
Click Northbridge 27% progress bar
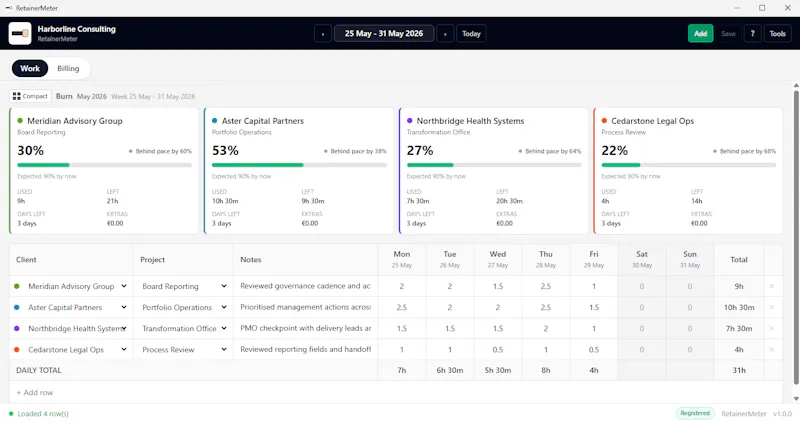[x=494, y=165]
